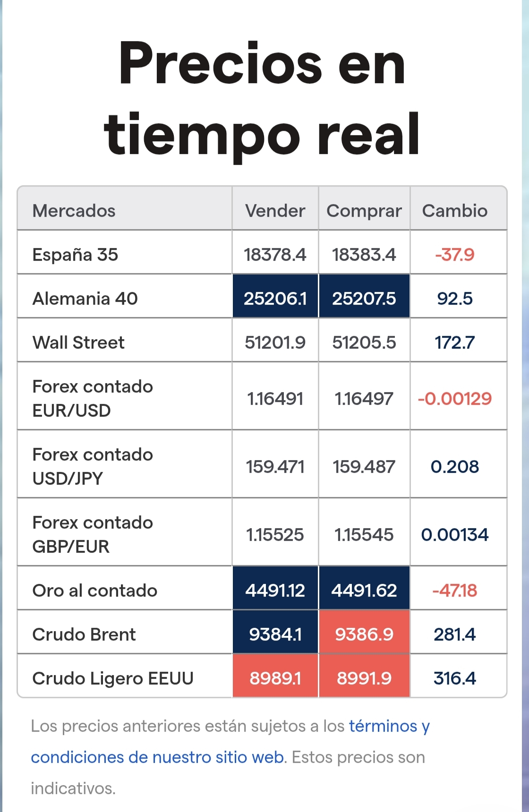Open the España 35 market row
Screen dimensions: 529x812
pyautogui.click(x=262, y=255)
